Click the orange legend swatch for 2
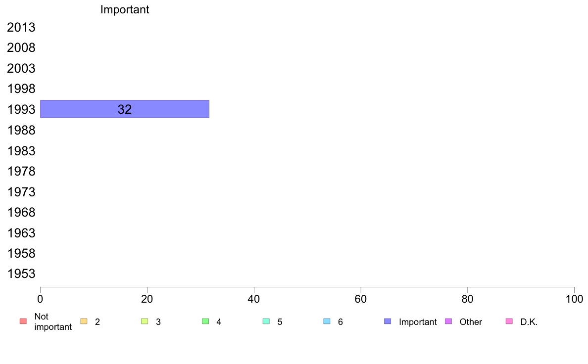 pyautogui.click(x=84, y=321)
